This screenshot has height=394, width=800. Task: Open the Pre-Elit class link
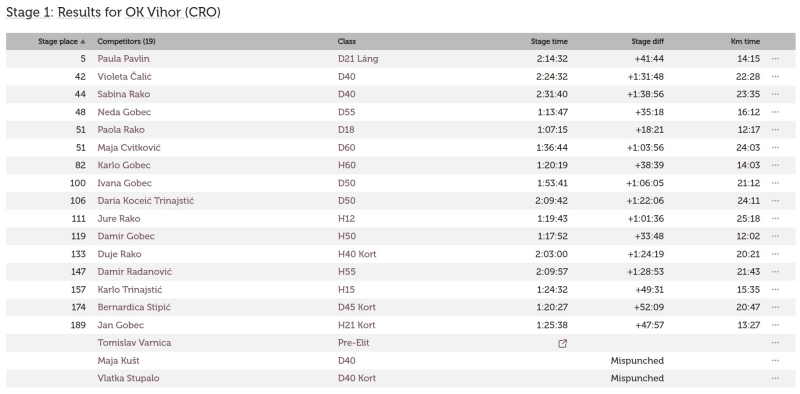coord(354,343)
